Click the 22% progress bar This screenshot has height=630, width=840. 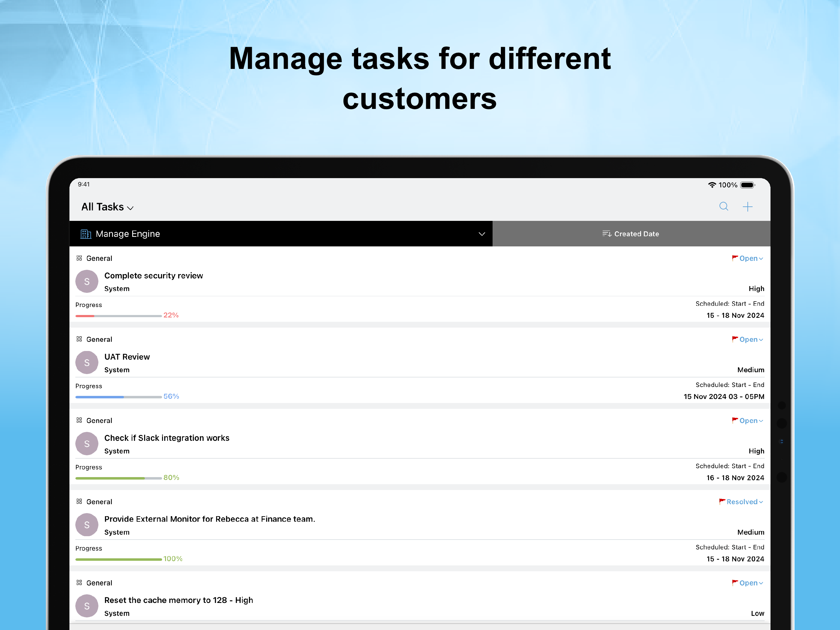point(118,316)
